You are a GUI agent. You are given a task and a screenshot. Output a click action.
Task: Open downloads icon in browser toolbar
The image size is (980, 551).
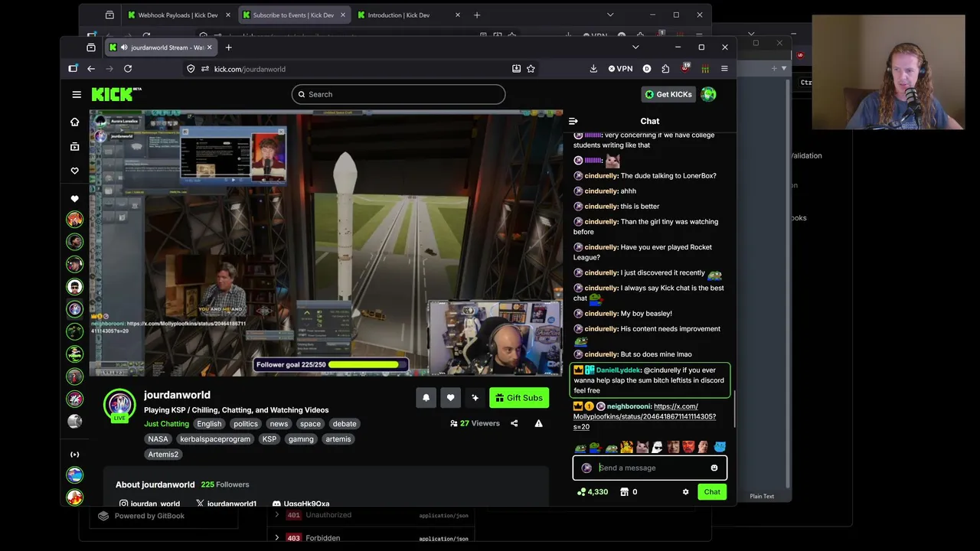593,69
